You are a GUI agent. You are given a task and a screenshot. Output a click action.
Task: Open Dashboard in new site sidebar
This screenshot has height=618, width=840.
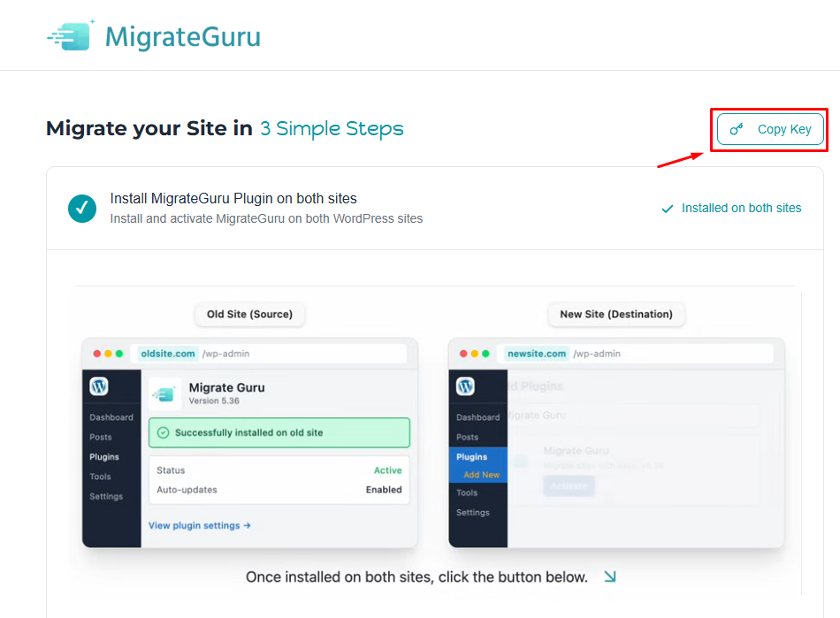click(x=477, y=417)
